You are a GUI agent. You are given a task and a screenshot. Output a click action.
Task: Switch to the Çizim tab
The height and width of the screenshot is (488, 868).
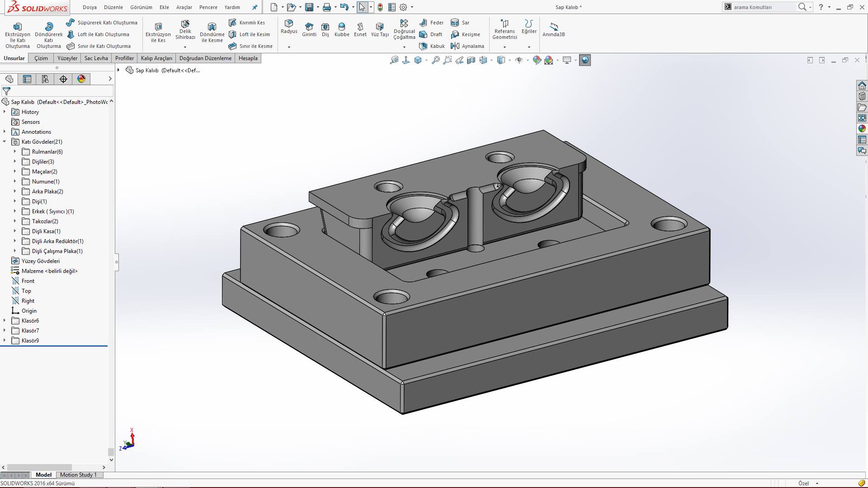point(41,58)
